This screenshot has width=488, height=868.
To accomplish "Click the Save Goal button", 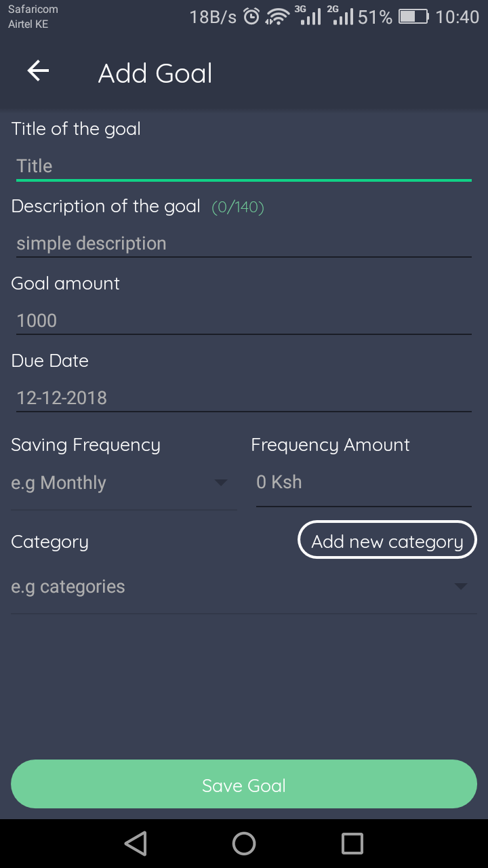I will [244, 784].
